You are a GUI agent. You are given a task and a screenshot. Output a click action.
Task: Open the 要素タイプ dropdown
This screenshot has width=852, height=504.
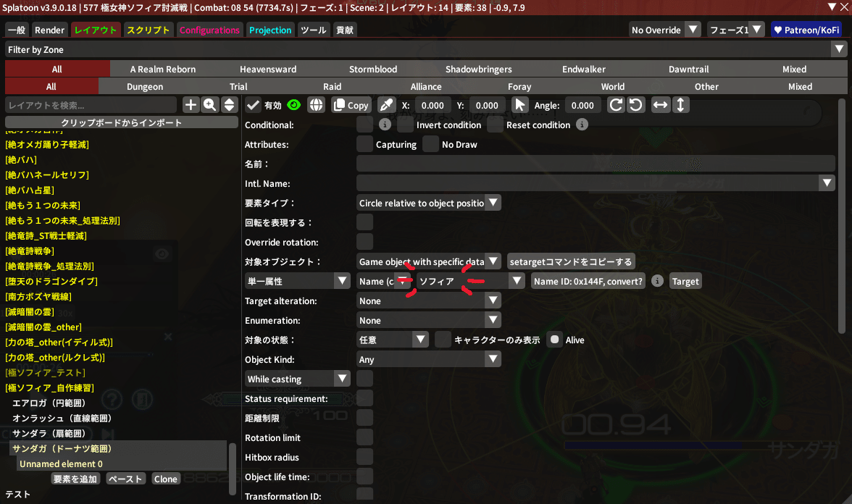click(430, 203)
